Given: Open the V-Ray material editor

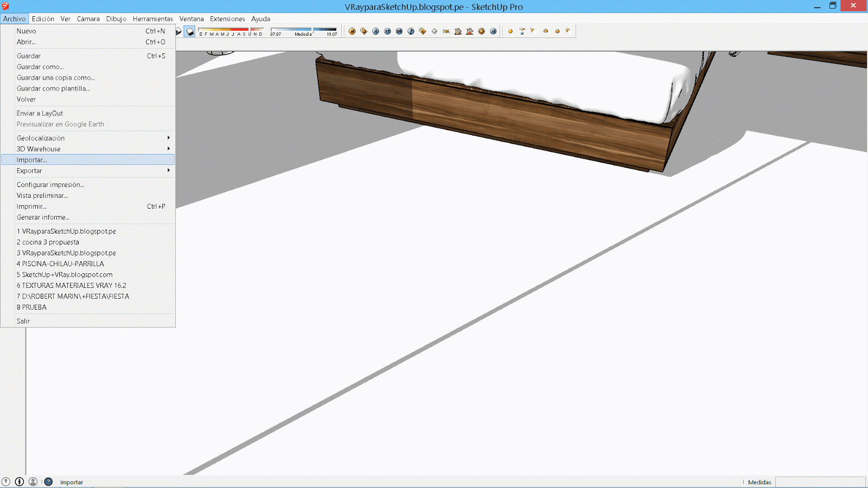Looking at the screenshot, I should (352, 31).
